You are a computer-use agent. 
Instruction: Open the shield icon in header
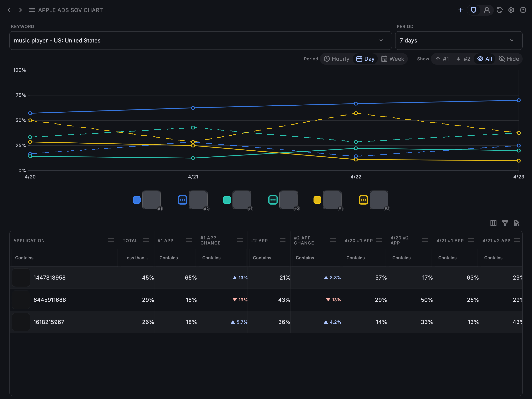[474, 10]
